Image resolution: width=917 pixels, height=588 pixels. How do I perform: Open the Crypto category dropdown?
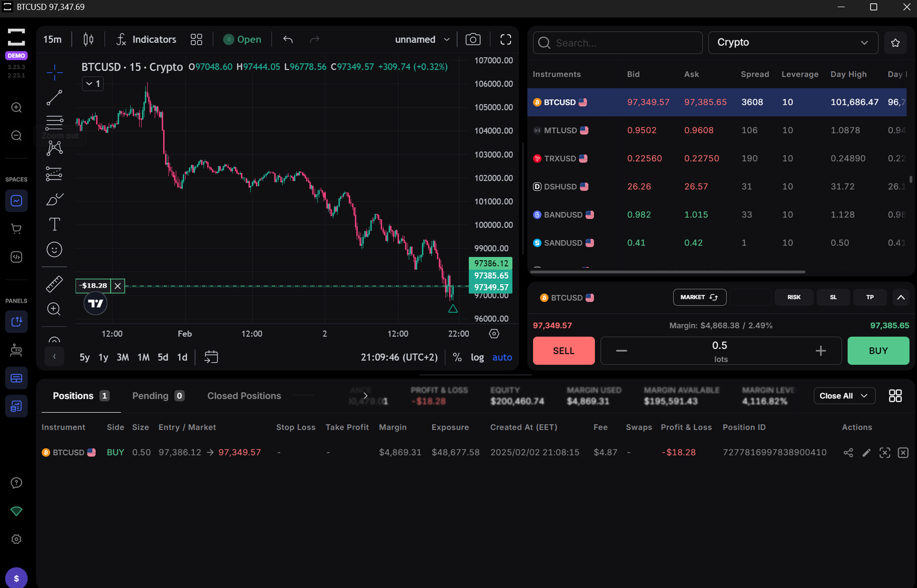pyautogui.click(x=793, y=43)
